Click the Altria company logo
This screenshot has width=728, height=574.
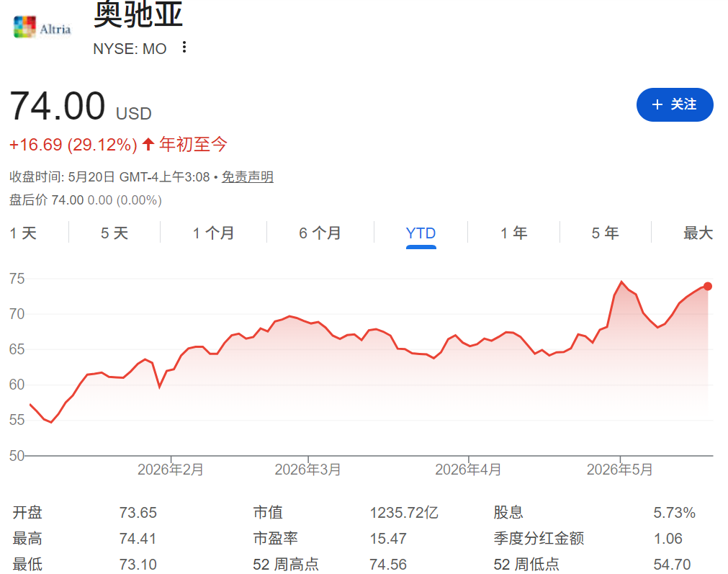click(x=42, y=27)
